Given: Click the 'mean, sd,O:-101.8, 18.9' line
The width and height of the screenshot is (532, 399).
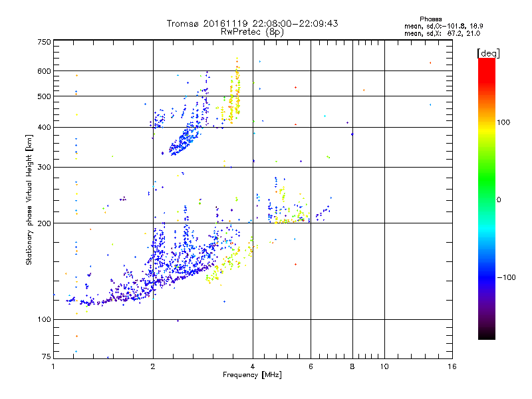Looking at the screenshot, I should coord(444,26).
